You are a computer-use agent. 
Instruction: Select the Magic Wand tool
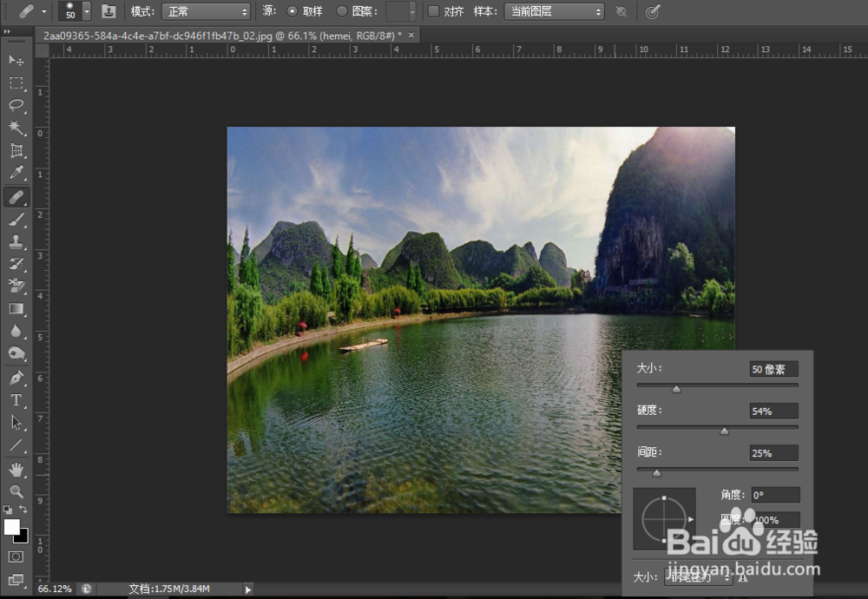click(x=16, y=128)
